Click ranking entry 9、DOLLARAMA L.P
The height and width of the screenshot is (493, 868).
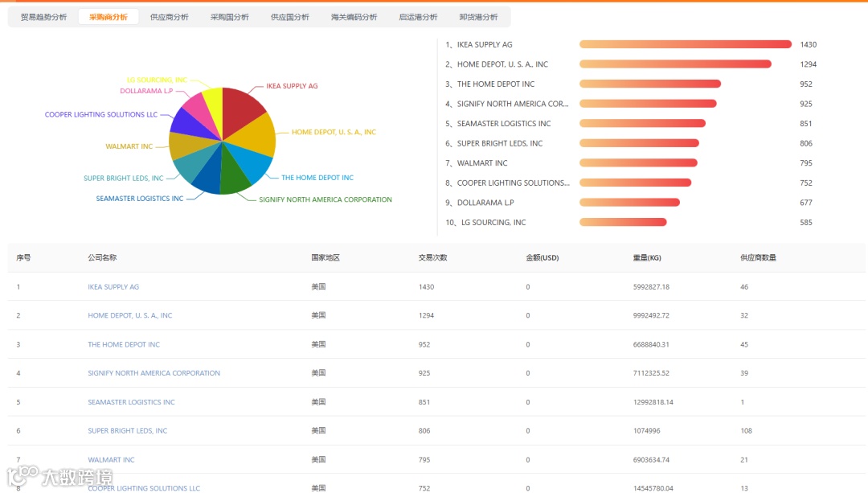click(x=479, y=203)
